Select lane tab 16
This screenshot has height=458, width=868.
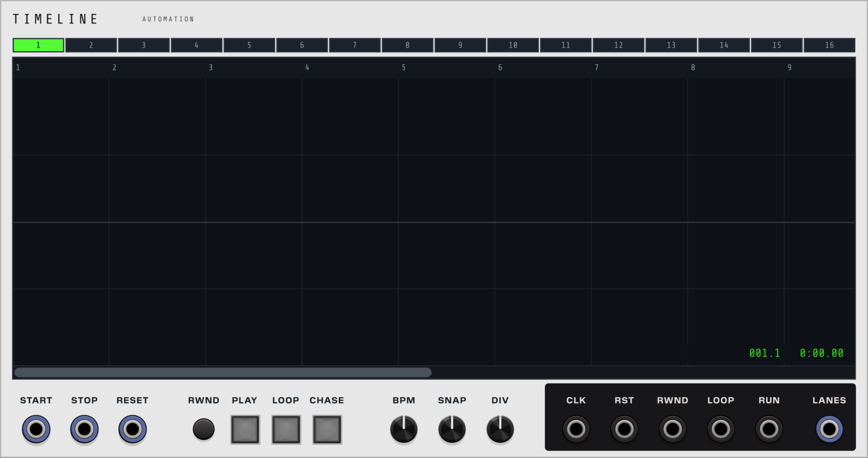coord(829,45)
